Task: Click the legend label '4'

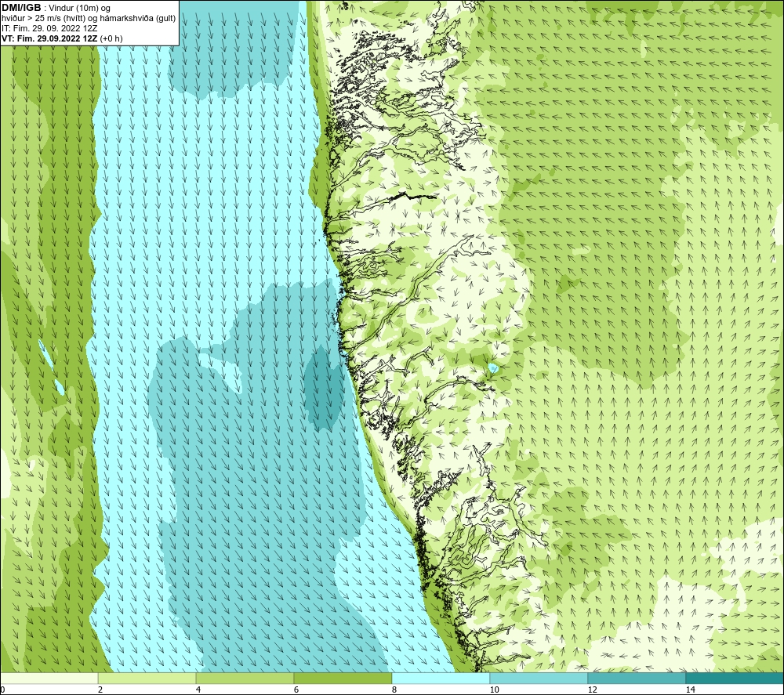Action: (198, 690)
